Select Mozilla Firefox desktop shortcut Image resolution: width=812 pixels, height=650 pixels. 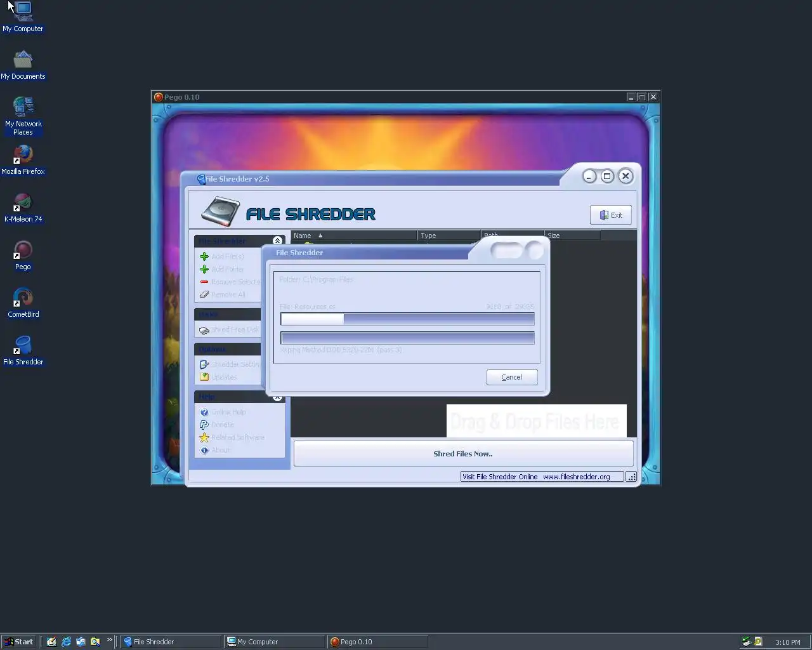(x=23, y=160)
